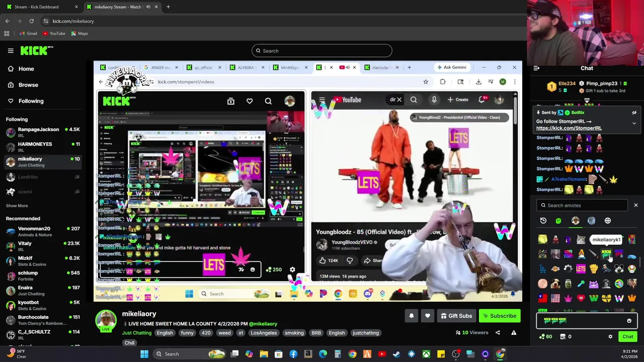Viewport: 644px width, 362px height.
Task: Send message with Chat button
Action: pyautogui.click(x=627, y=337)
